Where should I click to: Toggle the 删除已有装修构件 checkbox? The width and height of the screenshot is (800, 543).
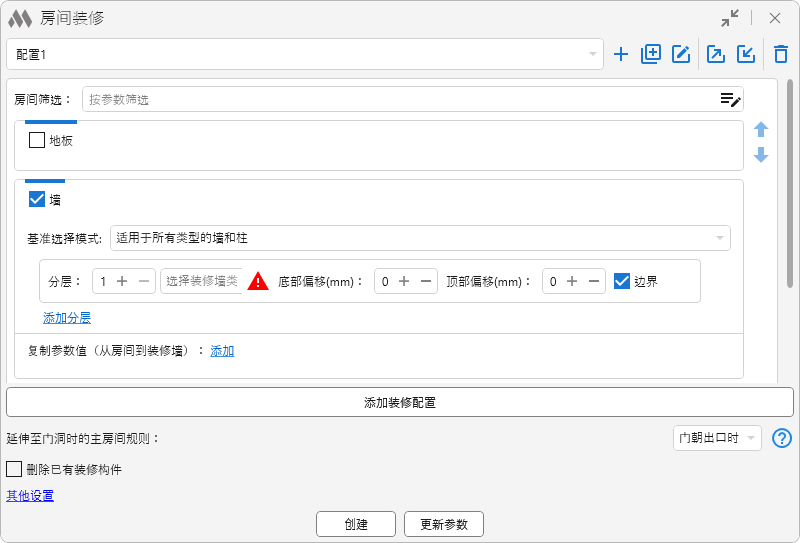pyautogui.click(x=14, y=469)
